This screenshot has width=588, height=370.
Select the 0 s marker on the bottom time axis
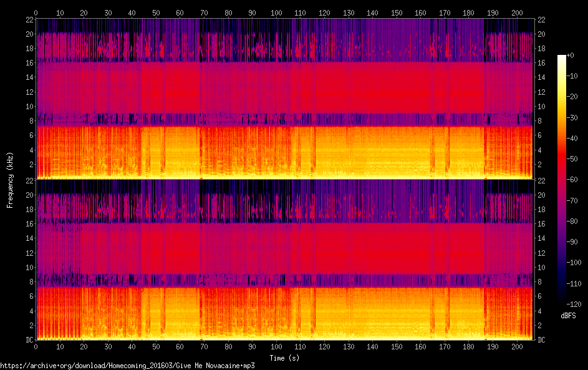coord(36,346)
